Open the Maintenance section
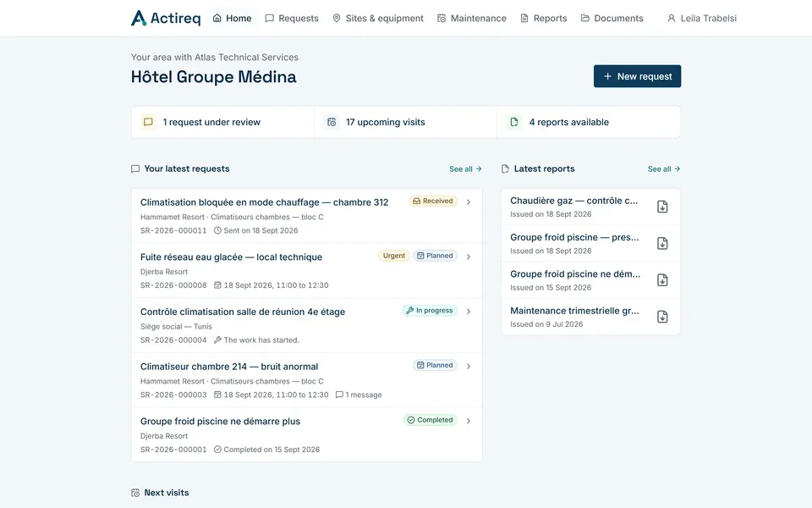812x508 pixels. coord(472,18)
